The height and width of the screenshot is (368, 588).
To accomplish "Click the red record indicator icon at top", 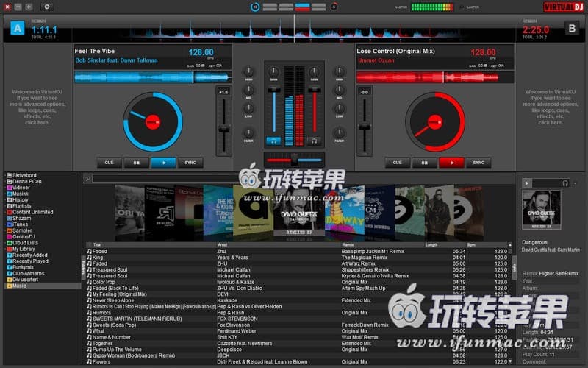I will click(334, 7).
